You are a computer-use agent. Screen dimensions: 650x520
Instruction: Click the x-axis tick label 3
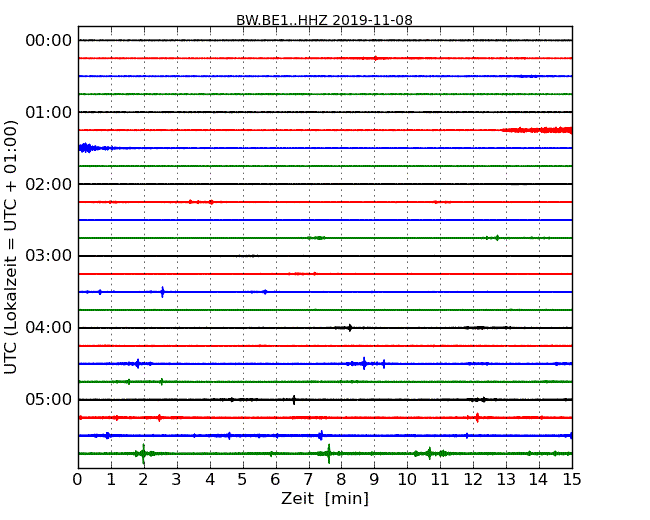click(177, 480)
